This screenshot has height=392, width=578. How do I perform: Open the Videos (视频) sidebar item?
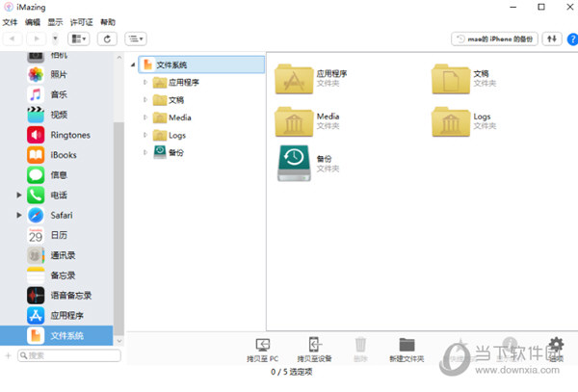click(57, 115)
